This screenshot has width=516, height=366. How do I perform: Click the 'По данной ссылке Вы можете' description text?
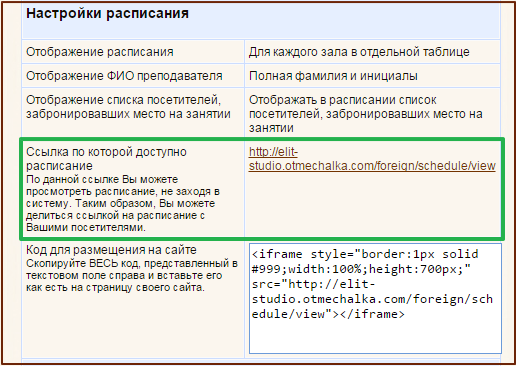[x=123, y=203]
